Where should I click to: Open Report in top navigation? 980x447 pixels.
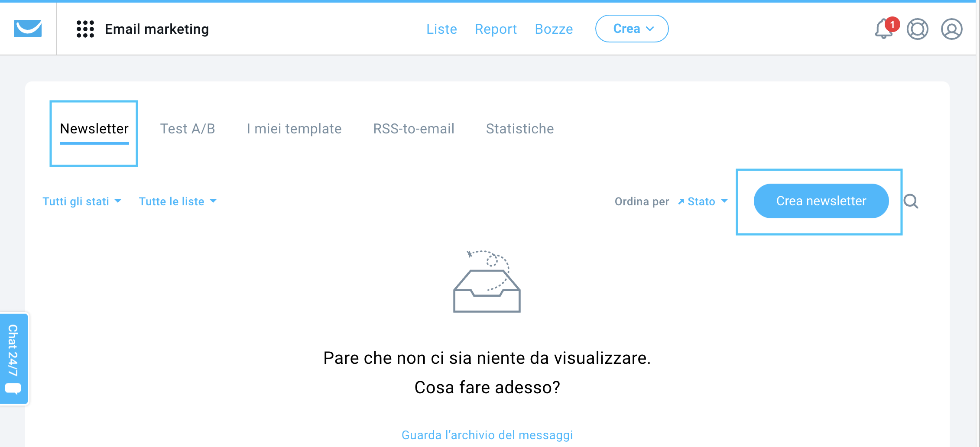[x=496, y=29]
